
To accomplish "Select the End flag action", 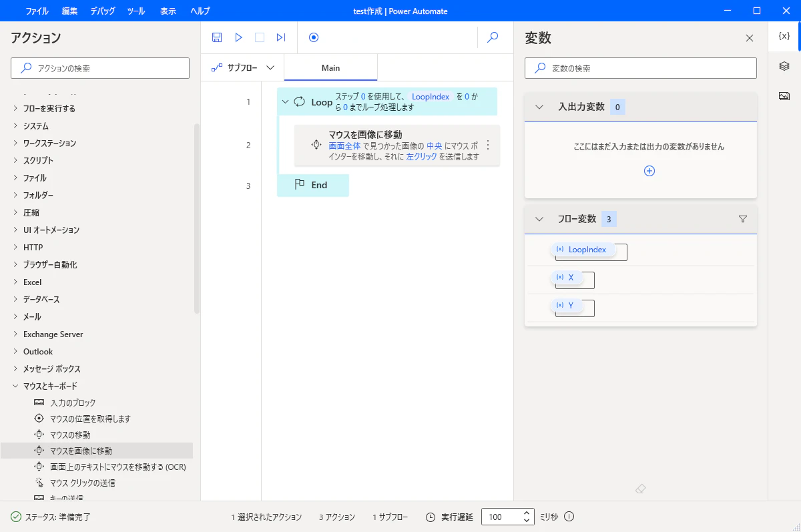I will click(x=313, y=185).
